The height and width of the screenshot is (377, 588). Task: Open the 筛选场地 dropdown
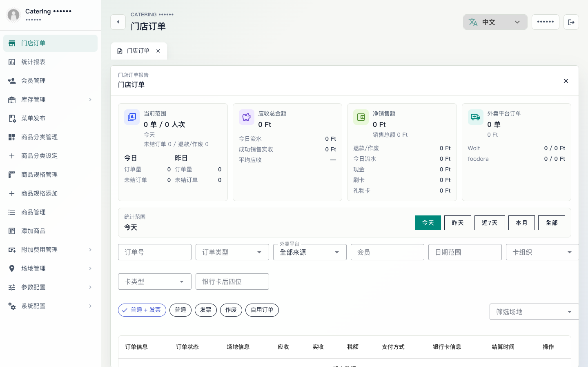click(x=534, y=312)
